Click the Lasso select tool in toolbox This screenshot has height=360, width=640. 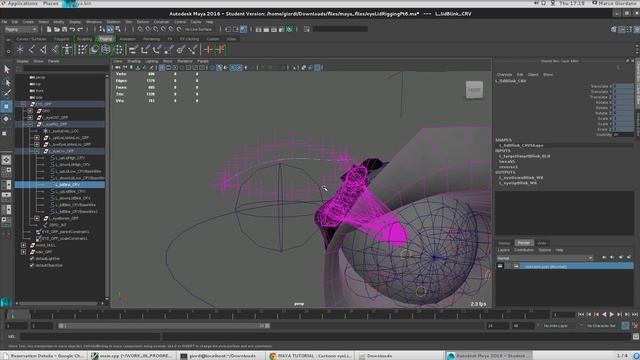pos(7,82)
